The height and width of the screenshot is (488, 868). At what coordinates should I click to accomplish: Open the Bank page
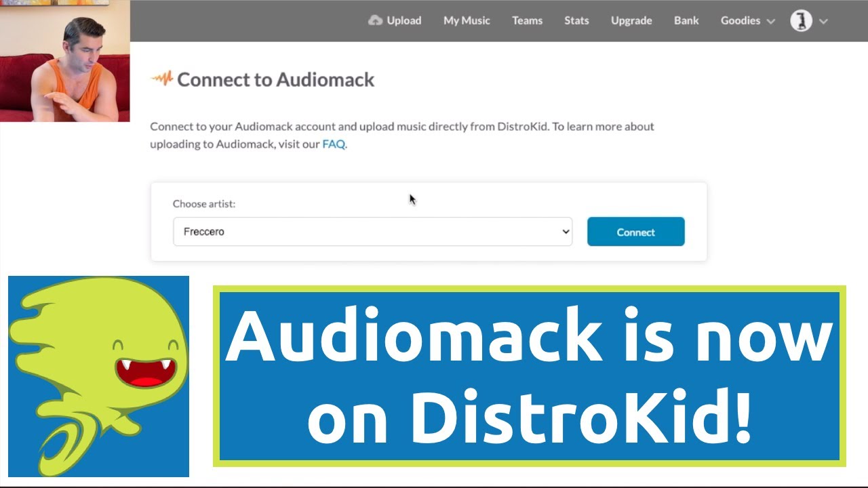(686, 20)
